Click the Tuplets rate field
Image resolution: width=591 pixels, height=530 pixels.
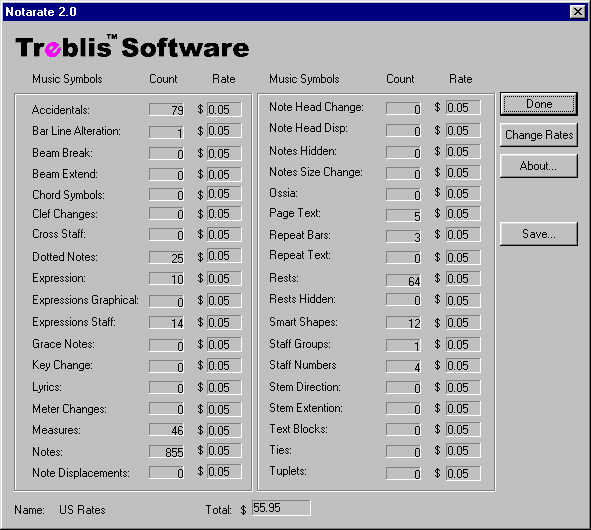463,473
